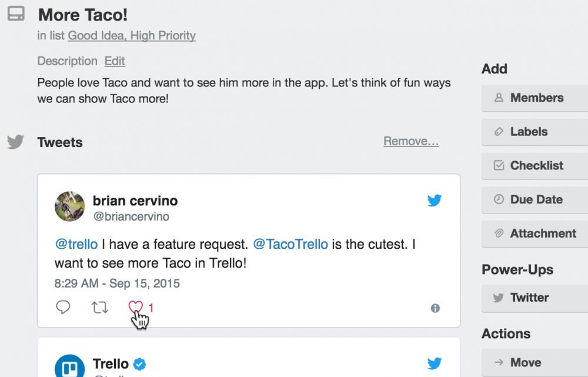Open the Good Idea, High Priority list link
The image size is (588, 377).
click(x=132, y=35)
